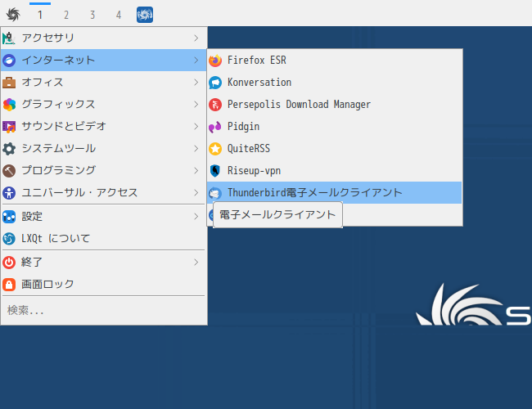Screen dimensions: 532x409
Task: Start Persepolis Download Manager entry
Action: pos(335,105)
